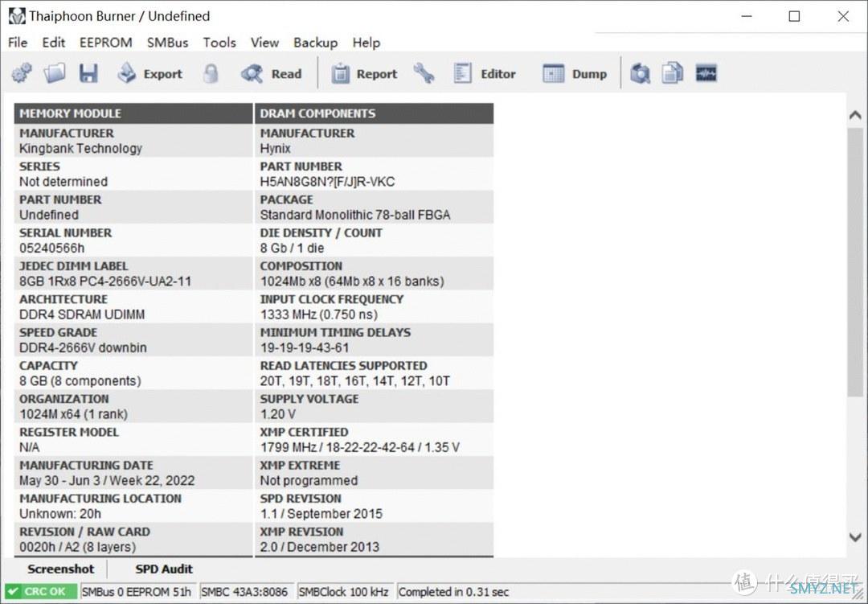Select the Unknown: 20h location value
Viewport: 868px width, 604px height.
60,514
